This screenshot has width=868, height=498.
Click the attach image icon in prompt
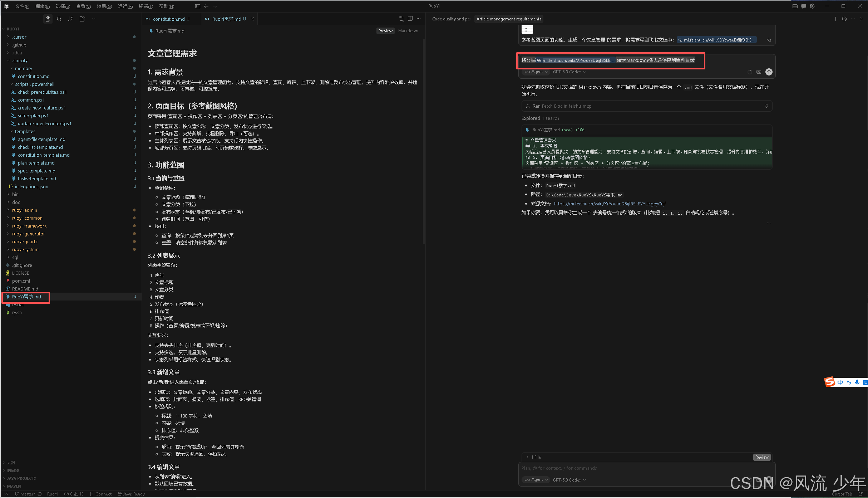759,72
